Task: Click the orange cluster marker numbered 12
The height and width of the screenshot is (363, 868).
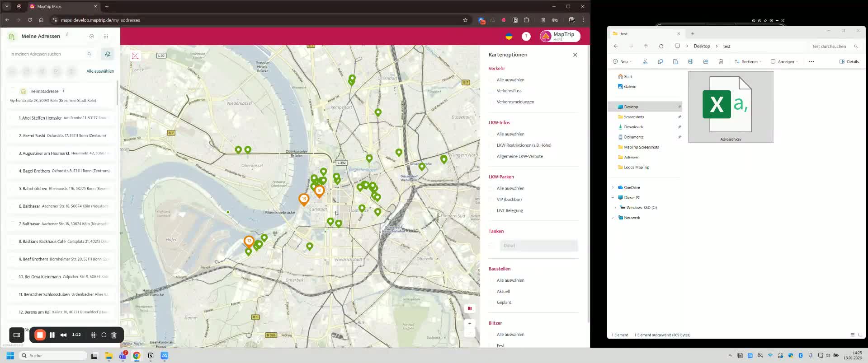Action: [249, 242]
